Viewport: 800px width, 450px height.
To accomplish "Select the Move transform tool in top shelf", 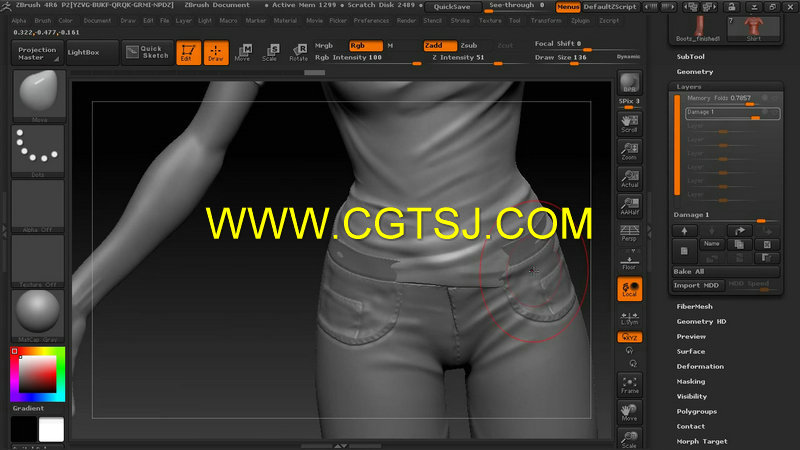I will (x=243, y=53).
